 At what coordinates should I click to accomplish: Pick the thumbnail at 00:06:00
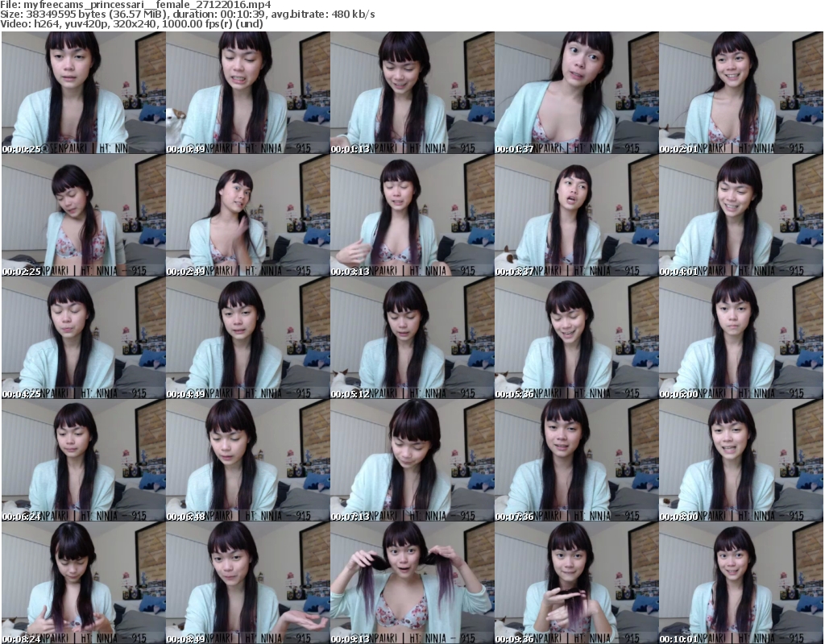741,338
